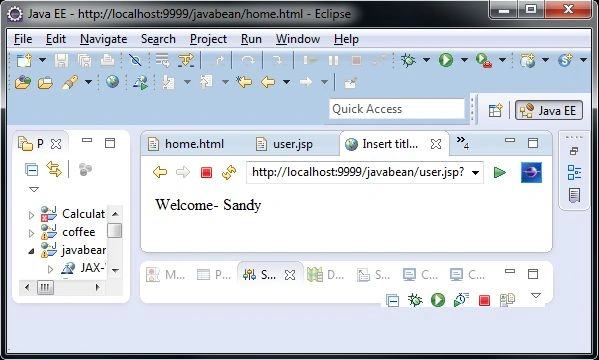Open the Search menu
599x360 pixels.
[x=158, y=39]
